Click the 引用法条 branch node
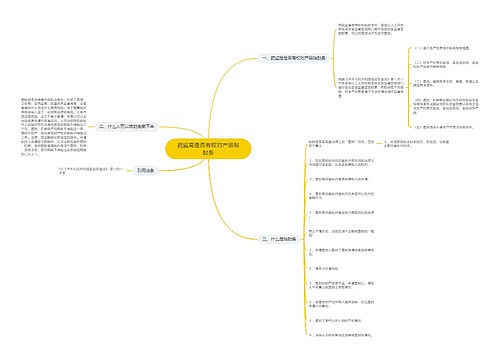Viewport: 500px width, 360px height. (x=145, y=170)
